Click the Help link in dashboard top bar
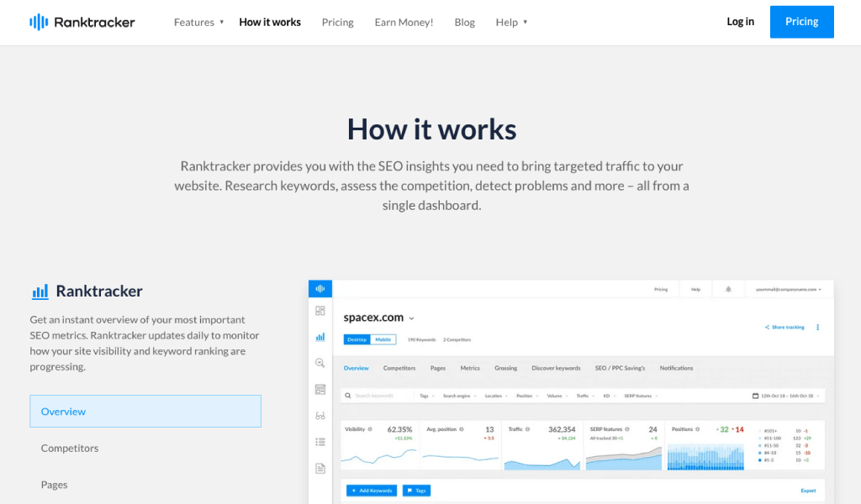Viewport: 861px width, 504px height. (695, 289)
